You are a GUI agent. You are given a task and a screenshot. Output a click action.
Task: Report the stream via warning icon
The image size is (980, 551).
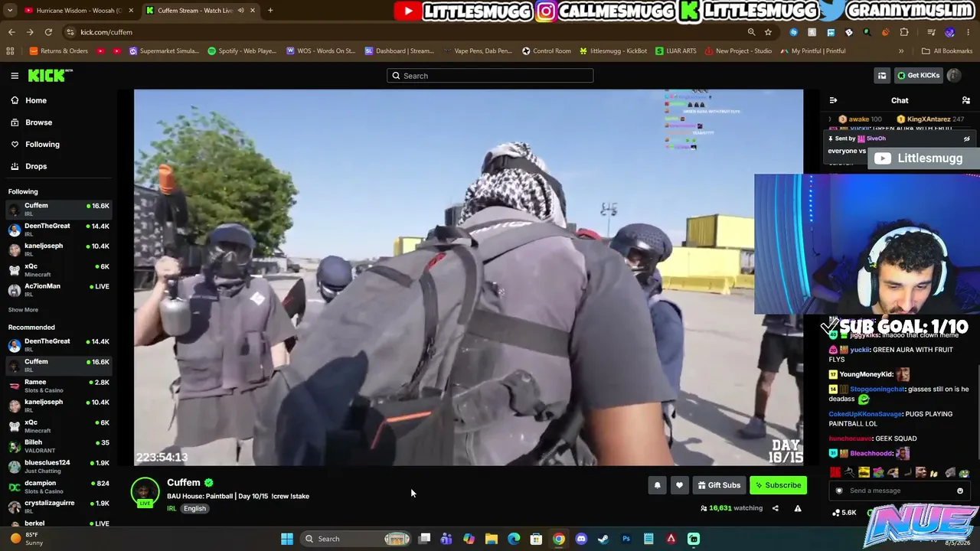pos(798,508)
